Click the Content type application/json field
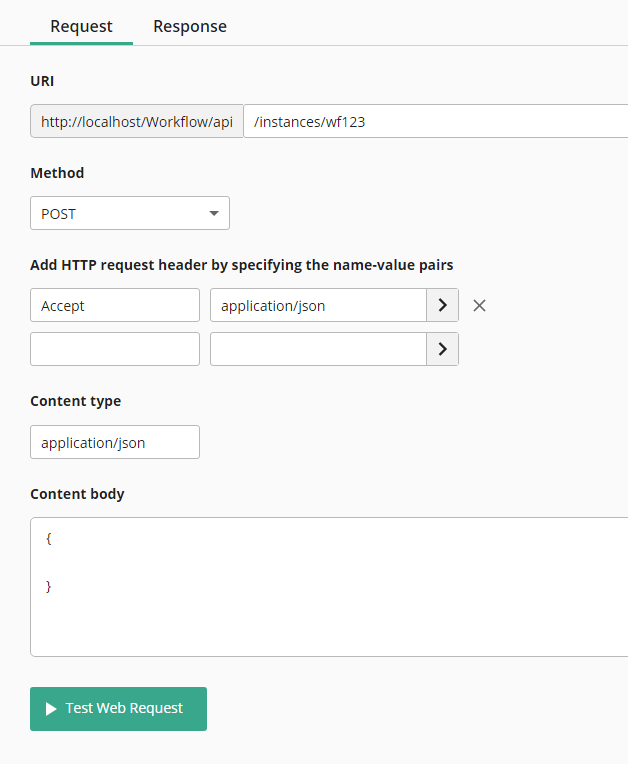 (x=115, y=442)
